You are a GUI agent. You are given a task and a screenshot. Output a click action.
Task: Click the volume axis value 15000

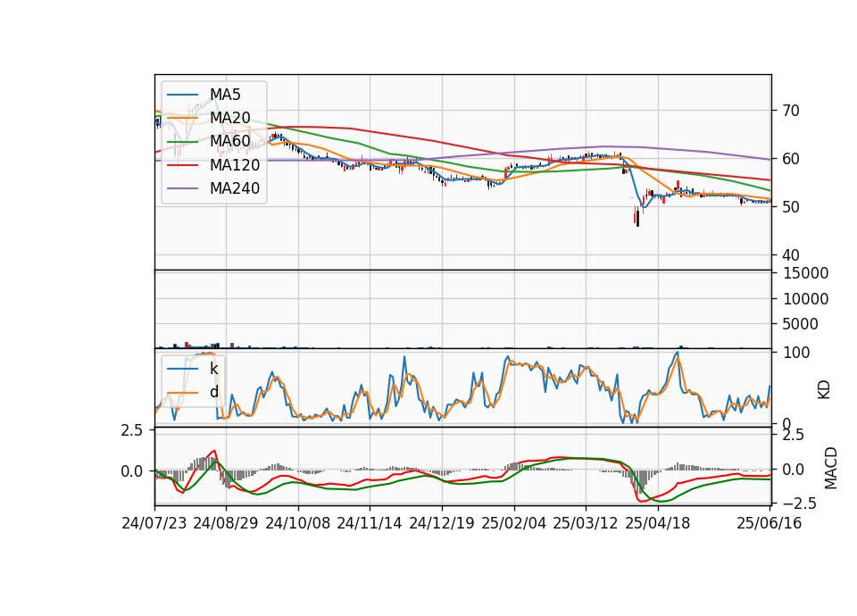point(806,273)
